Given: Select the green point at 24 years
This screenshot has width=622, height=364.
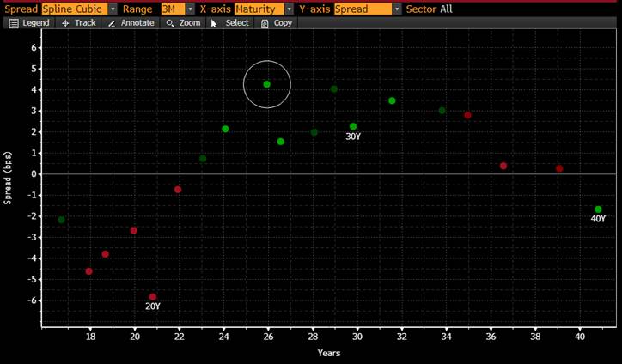Looking at the screenshot, I should click(x=225, y=129).
